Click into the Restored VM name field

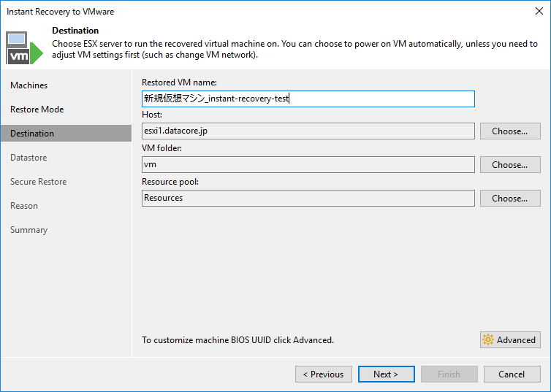click(x=308, y=99)
